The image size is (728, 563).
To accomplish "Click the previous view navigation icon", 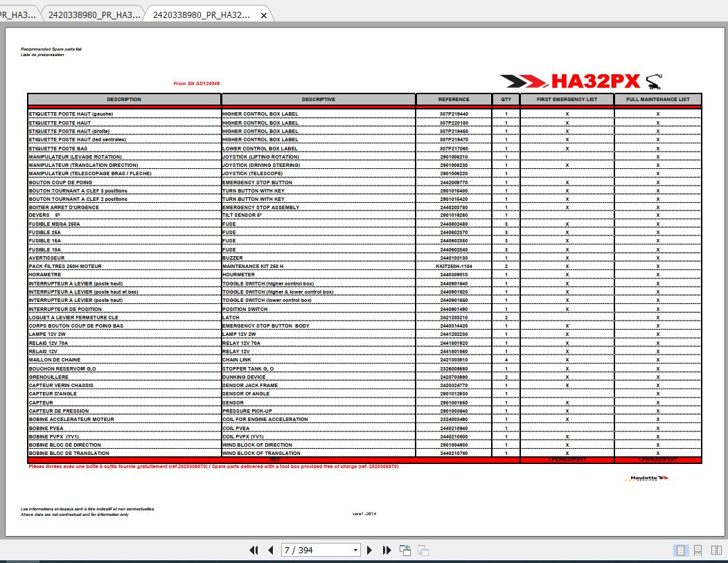I will point(405,550).
